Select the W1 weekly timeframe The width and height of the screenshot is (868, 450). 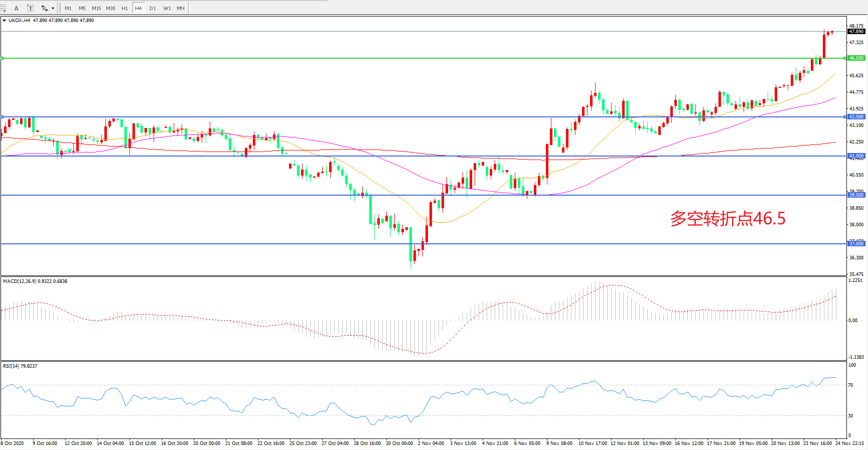[x=167, y=8]
